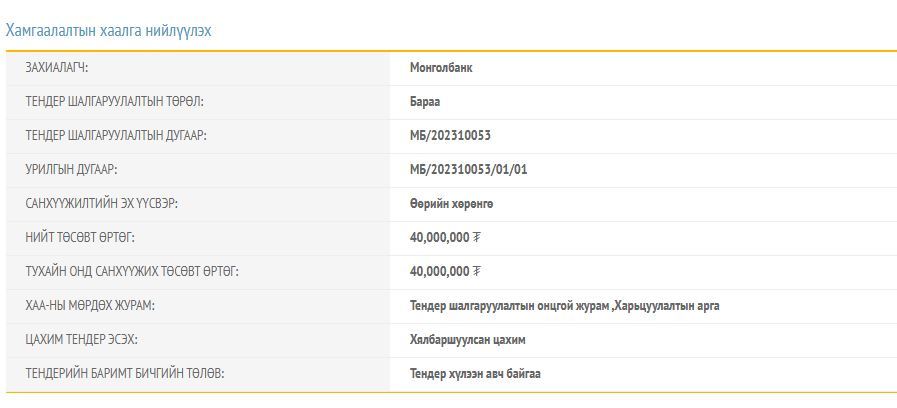The width and height of the screenshot is (897, 408).
Task: Click the САНХҮҮЖИЛТИЙН ЭХ ҮҮСВЭР label
Action: (101, 204)
